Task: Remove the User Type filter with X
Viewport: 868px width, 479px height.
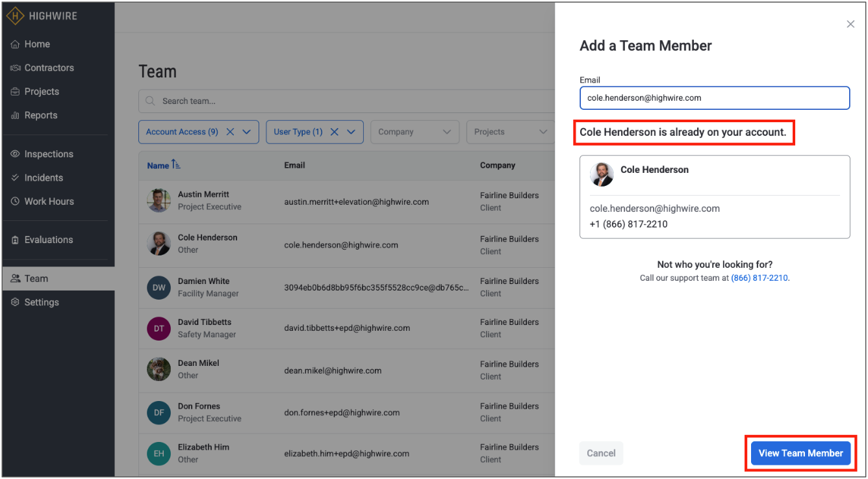Action: pyautogui.click(x=335, y=132)
